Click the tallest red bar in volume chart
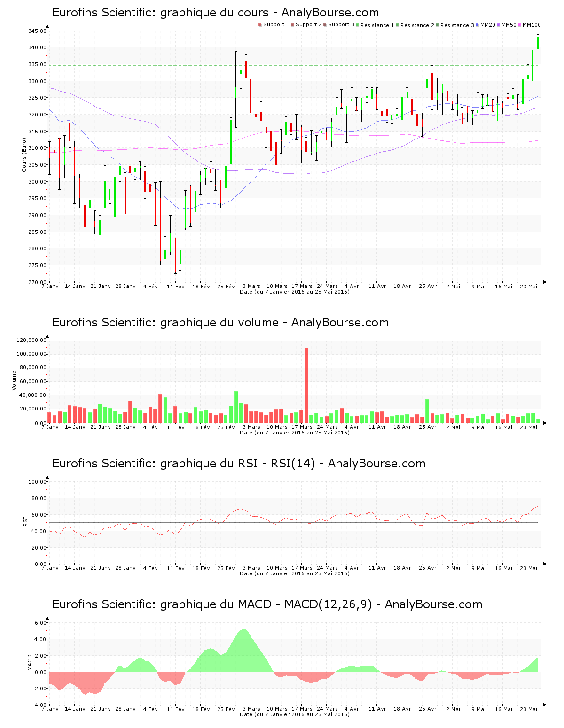Image resolution: width=564 pixels, height=728 pixels. click(x=306, y=385)
